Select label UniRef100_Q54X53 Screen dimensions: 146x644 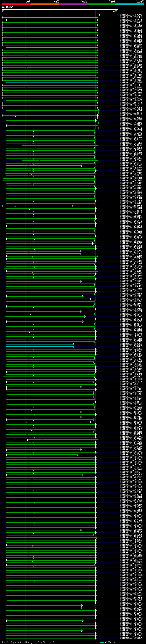131,244
